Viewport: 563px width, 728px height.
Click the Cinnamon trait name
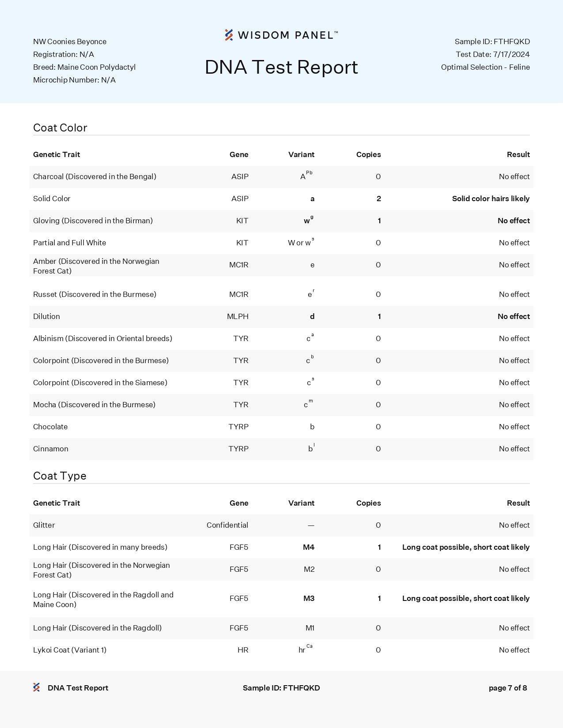[51, 449]
